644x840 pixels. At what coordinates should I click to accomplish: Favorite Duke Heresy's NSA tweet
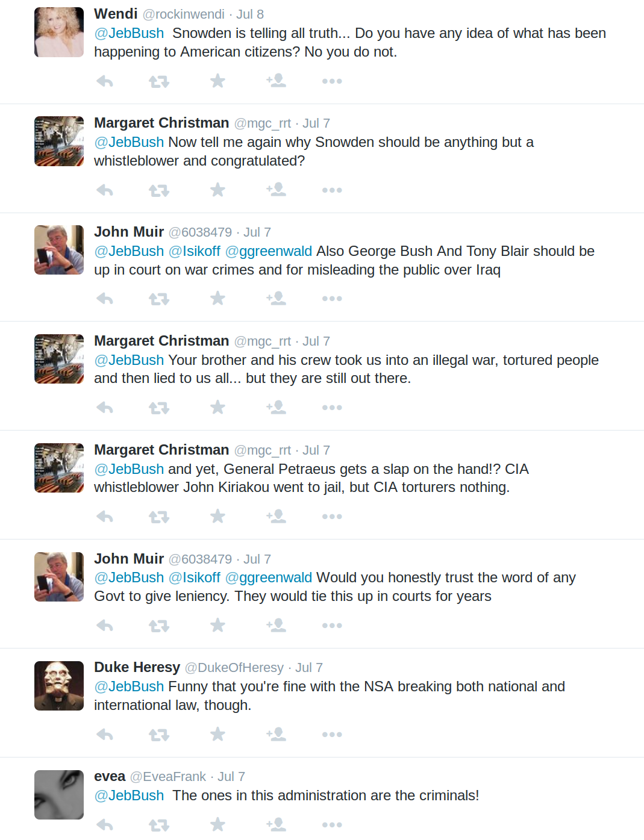217,735
